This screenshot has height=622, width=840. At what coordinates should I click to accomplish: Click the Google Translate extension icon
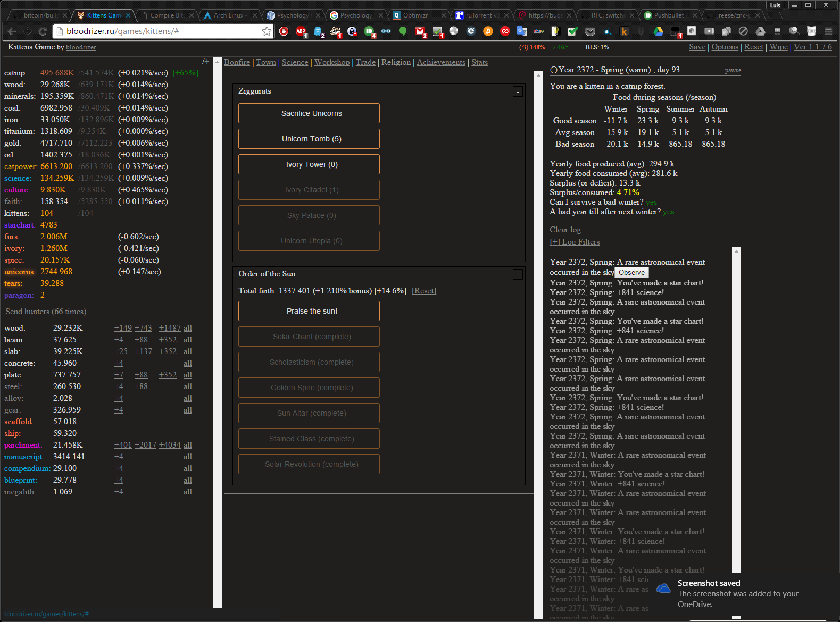522,31
